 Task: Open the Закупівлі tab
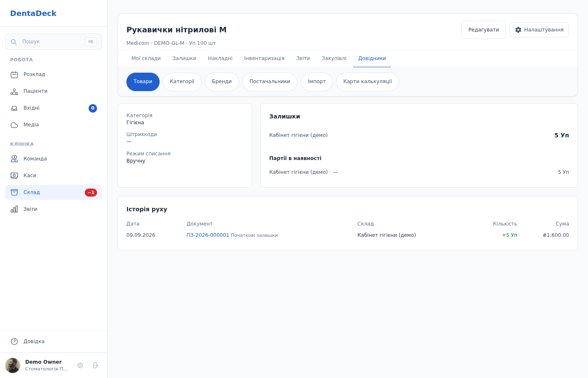tap(334, 59)
